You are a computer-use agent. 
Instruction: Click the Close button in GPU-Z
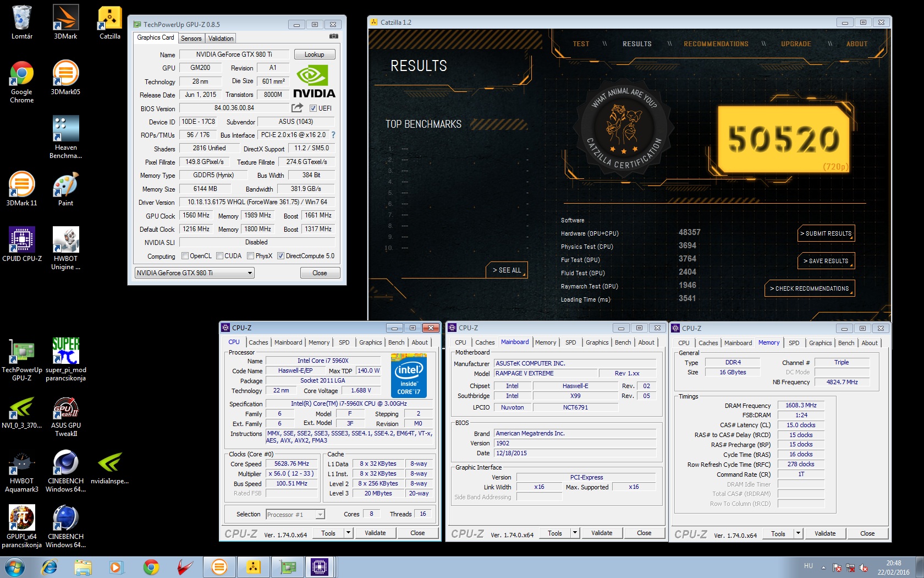[x=320, y=273]
